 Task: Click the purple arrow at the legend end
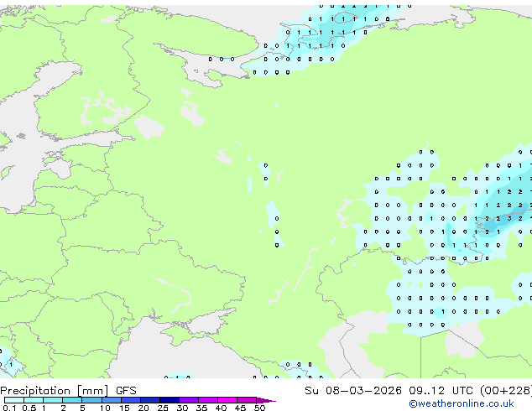266,401
